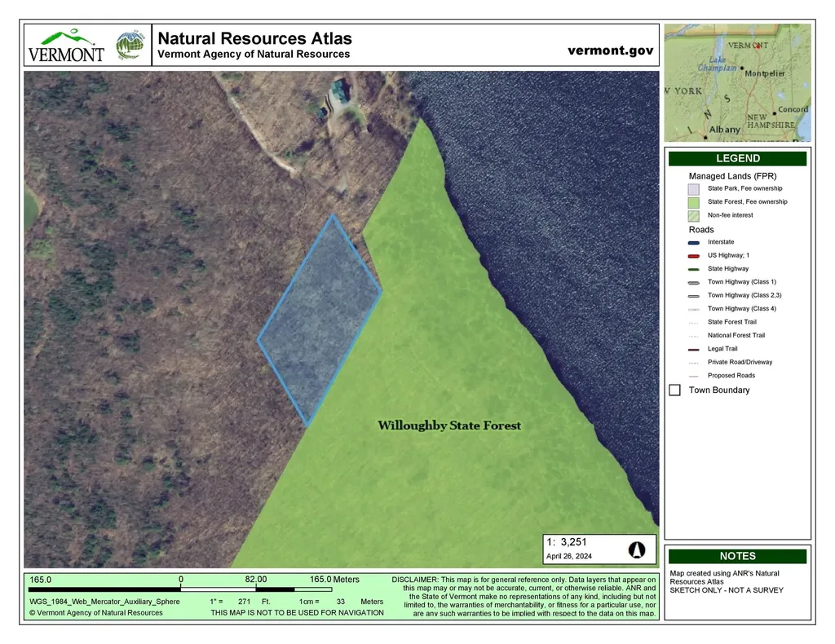Click the LEGEND header bar

tap(737, 159)
